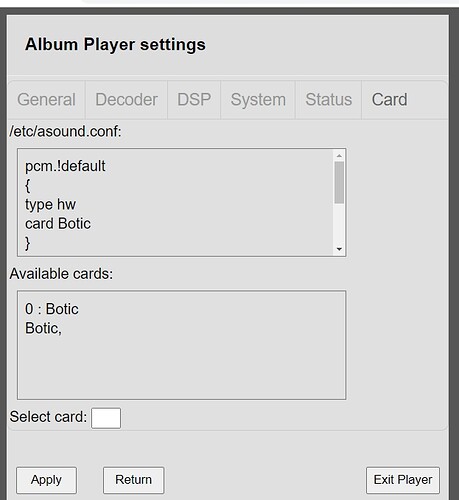Click the '0 : Botic' entry in Available cards

(x=52, y=309)
